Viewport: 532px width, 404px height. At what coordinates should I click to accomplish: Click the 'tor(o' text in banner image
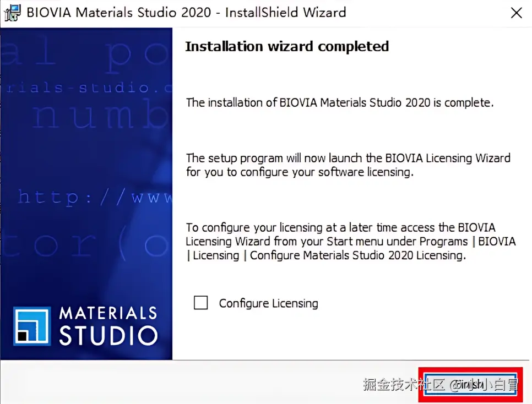pos(85,243)
